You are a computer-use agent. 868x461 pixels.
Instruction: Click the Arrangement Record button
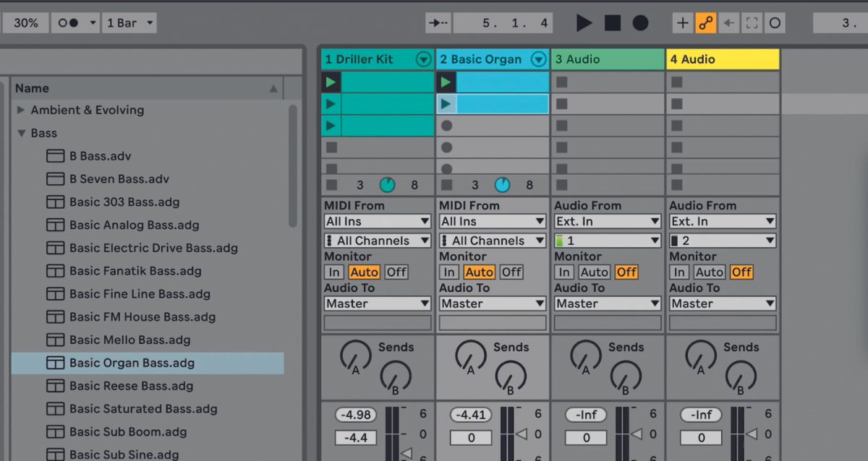[x=639, y=22]
